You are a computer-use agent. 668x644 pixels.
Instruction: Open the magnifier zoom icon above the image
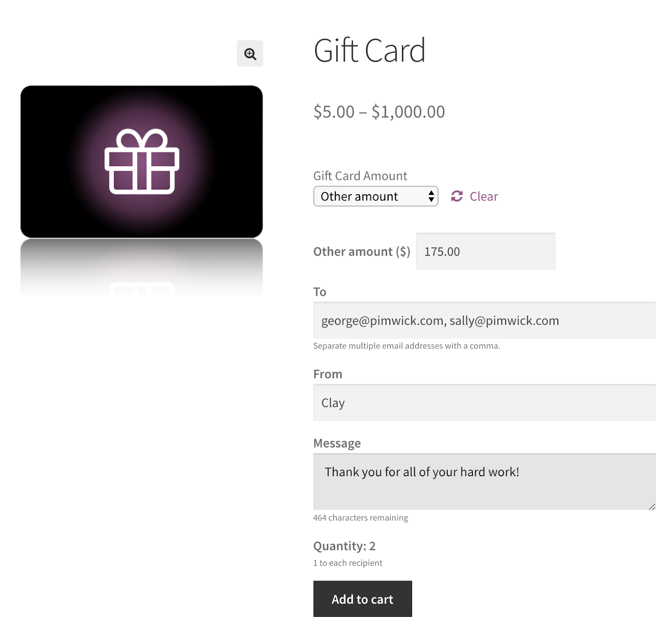tap(250, 53)
